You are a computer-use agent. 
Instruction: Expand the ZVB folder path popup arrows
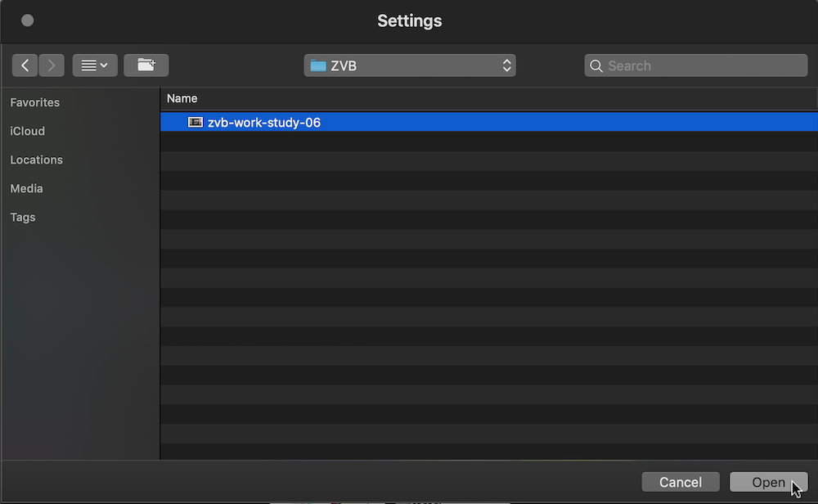click(507, 65)
